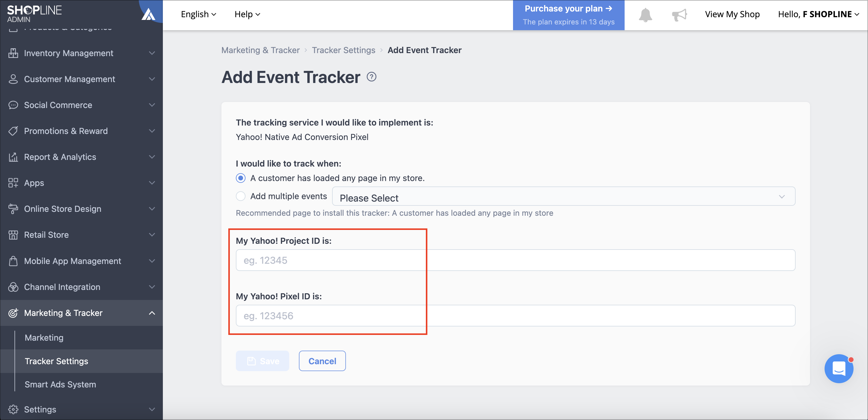Open announcements megaphone icon
Viewport: 868px width, 420px height.
pos(679,15)
